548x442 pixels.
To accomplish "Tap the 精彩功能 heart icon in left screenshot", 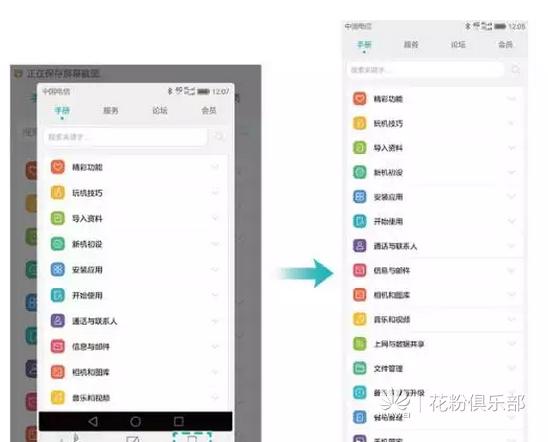I will click(58, 167).
